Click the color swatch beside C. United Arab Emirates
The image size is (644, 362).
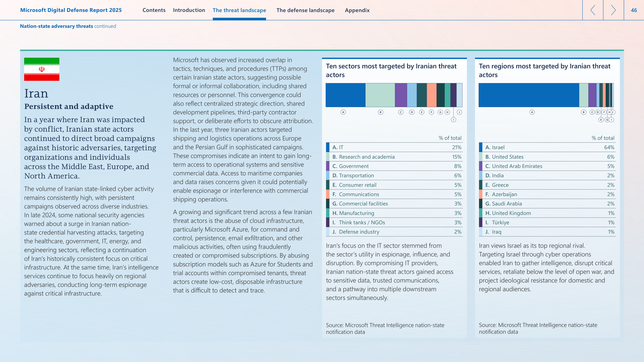480,166
